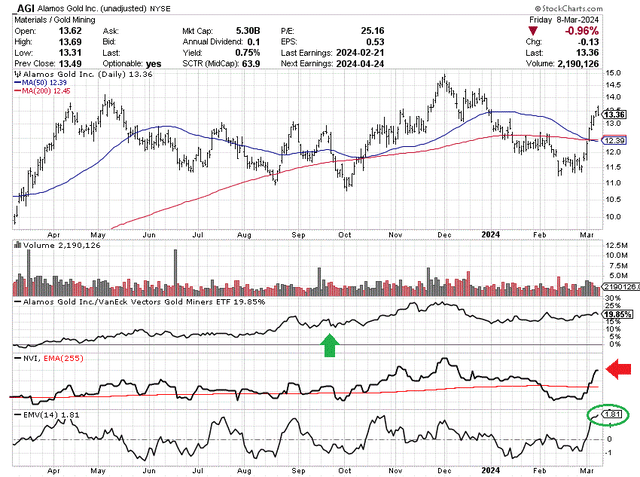
Task: Click the Optionable yes value
Action: point(153,64)
